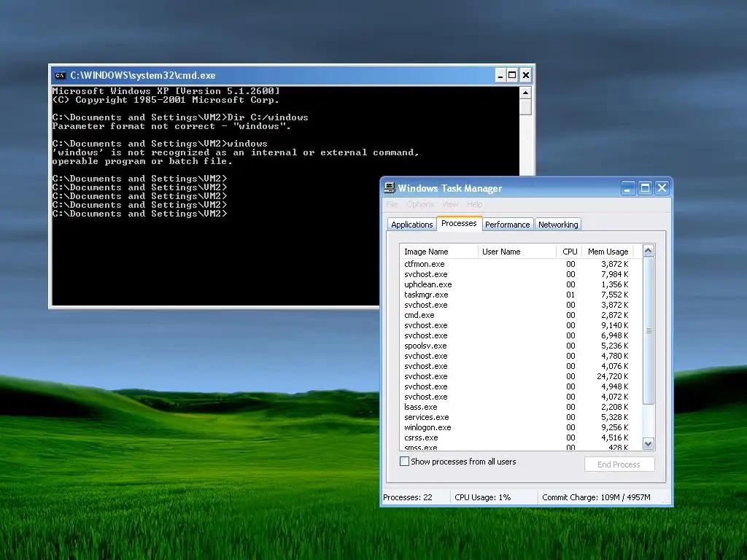Click cmd window scroll up arrow
This screenshot has height=560, width=747.
tap(525, 93)
